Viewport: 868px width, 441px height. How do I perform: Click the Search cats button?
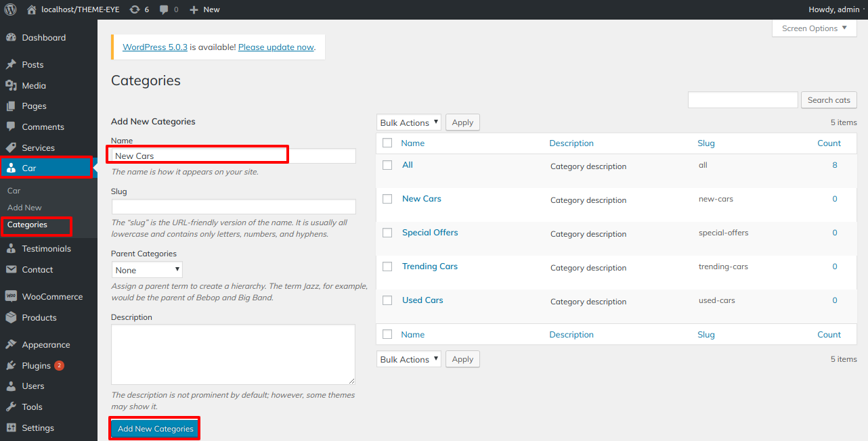(828, 100)
